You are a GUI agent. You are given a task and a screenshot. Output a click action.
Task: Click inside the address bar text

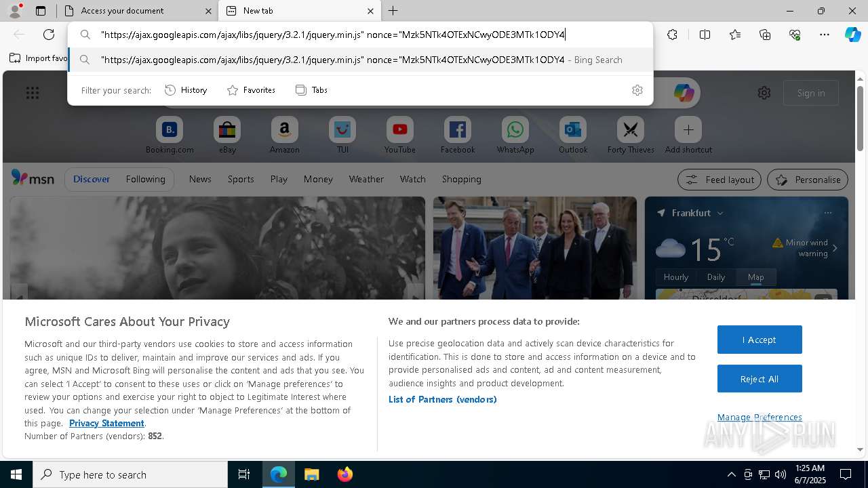333,35
